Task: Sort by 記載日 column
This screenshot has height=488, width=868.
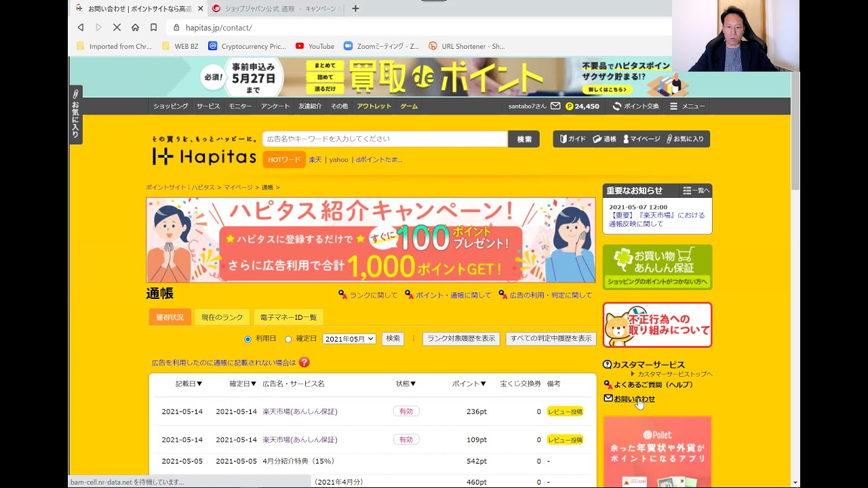Action: (x=189, y=384)
